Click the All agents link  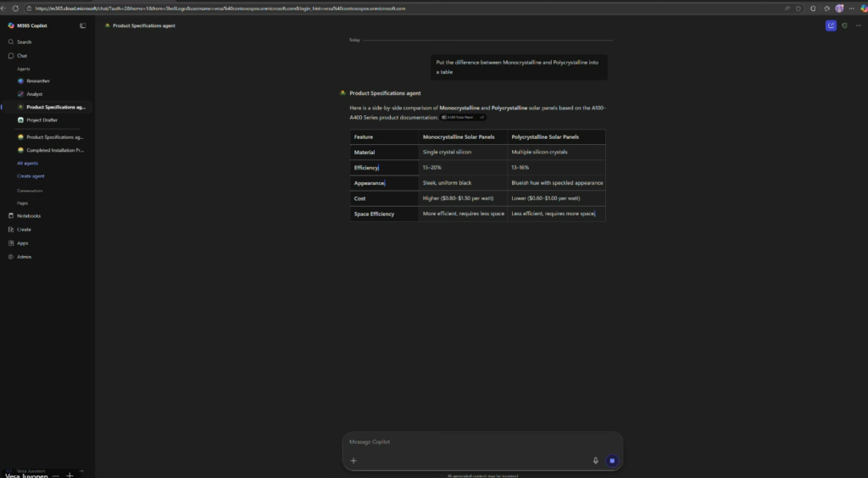27,163
